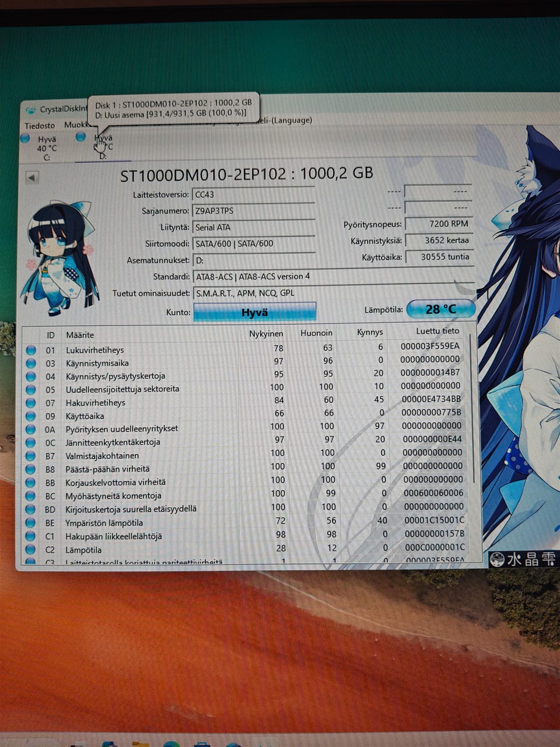Open the partially hidden Muokk... menu
Image resolution: width=560 pixels, height=747 pixels.
[76, 125]
